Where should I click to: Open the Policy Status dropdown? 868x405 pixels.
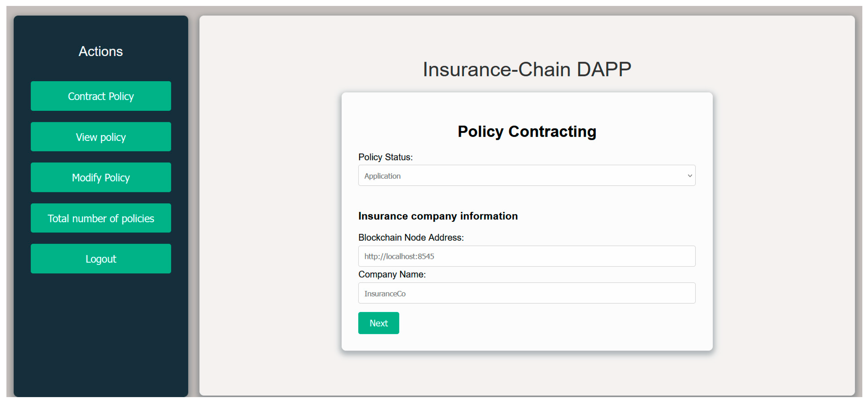click(x=526, y=175)
